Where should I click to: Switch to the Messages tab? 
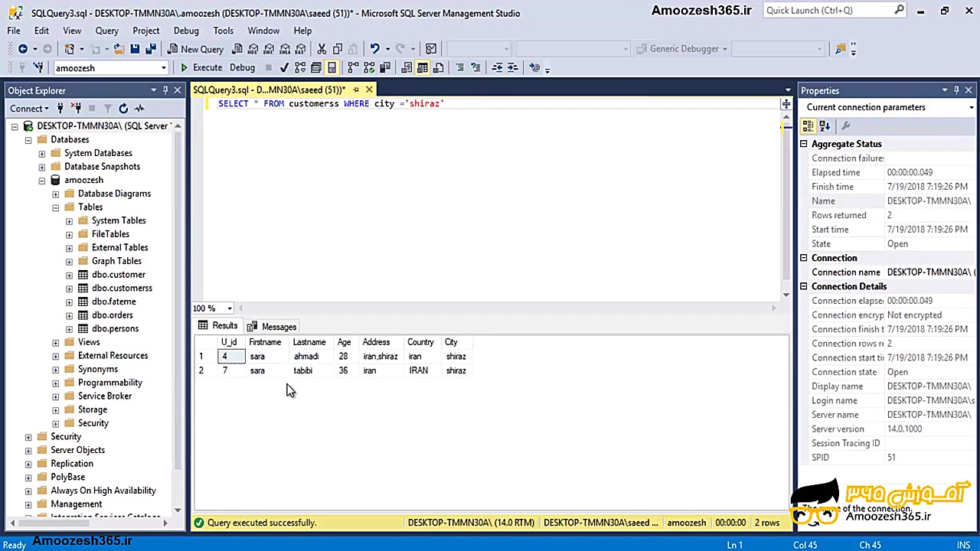(x=271, y=327)
